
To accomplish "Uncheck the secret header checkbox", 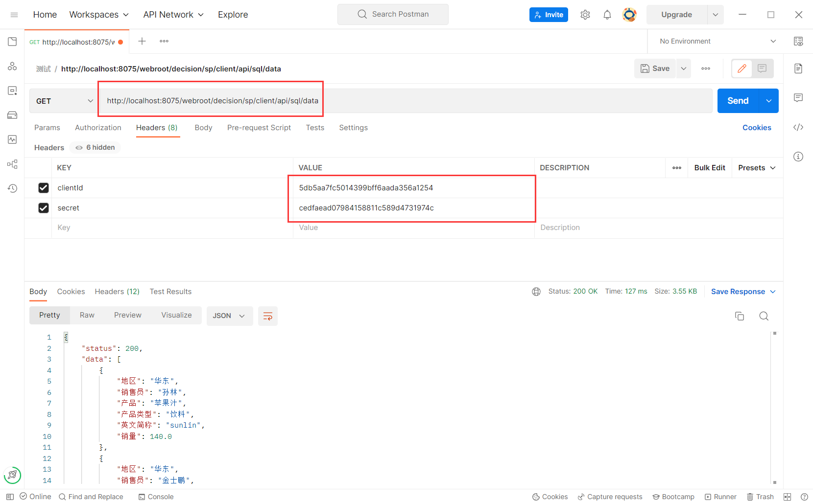I will point(44,208).
